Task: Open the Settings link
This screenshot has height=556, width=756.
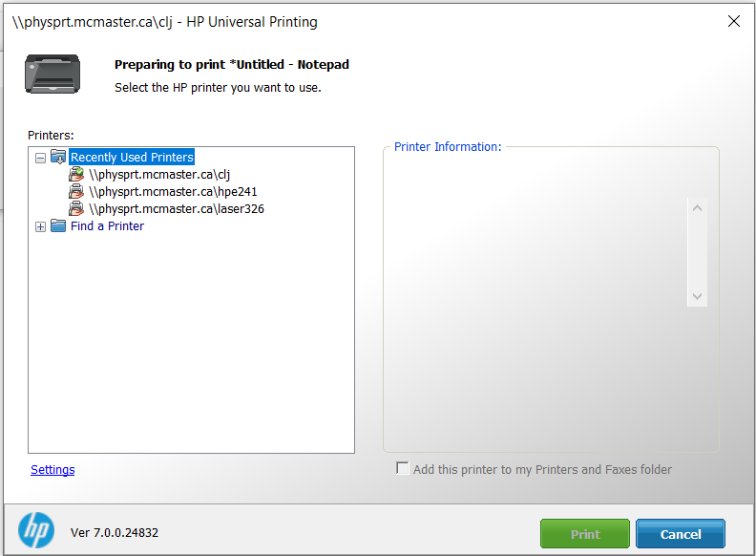Action: (x=52, y=470)
